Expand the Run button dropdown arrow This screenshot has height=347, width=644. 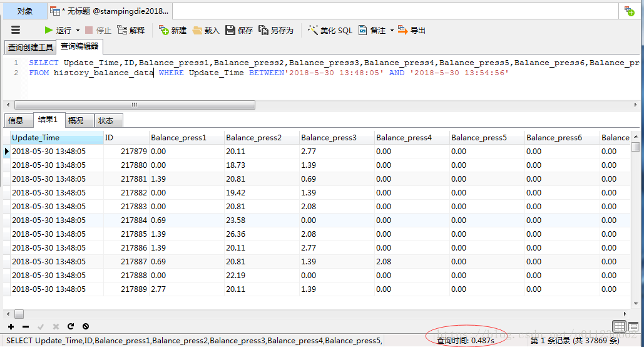point(78,31)
